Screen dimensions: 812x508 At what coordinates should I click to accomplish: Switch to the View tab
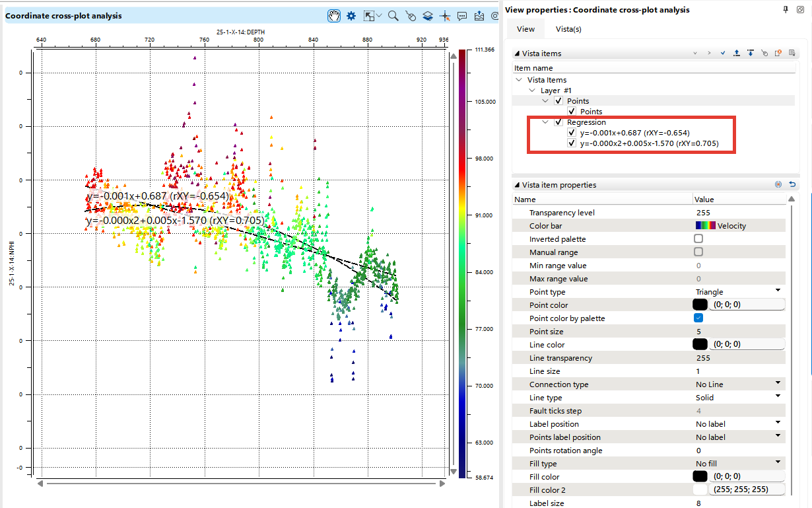point(525,29)
